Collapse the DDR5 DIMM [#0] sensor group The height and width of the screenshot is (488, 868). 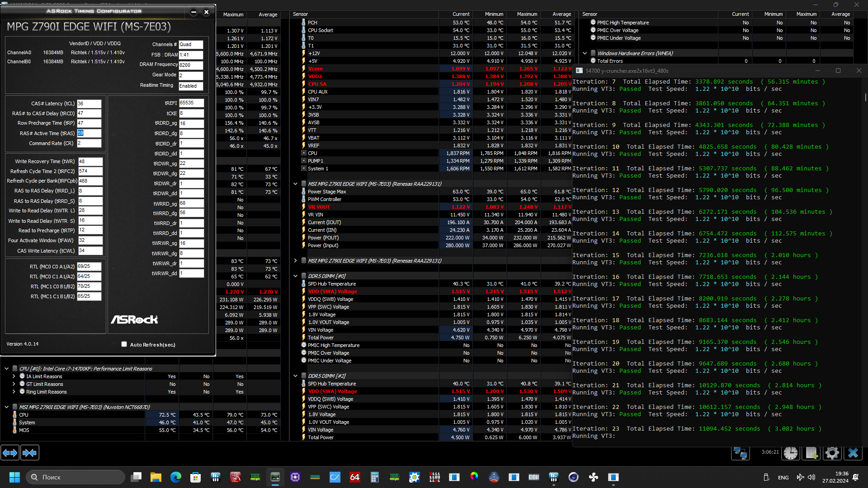click(x=295, y=276)
